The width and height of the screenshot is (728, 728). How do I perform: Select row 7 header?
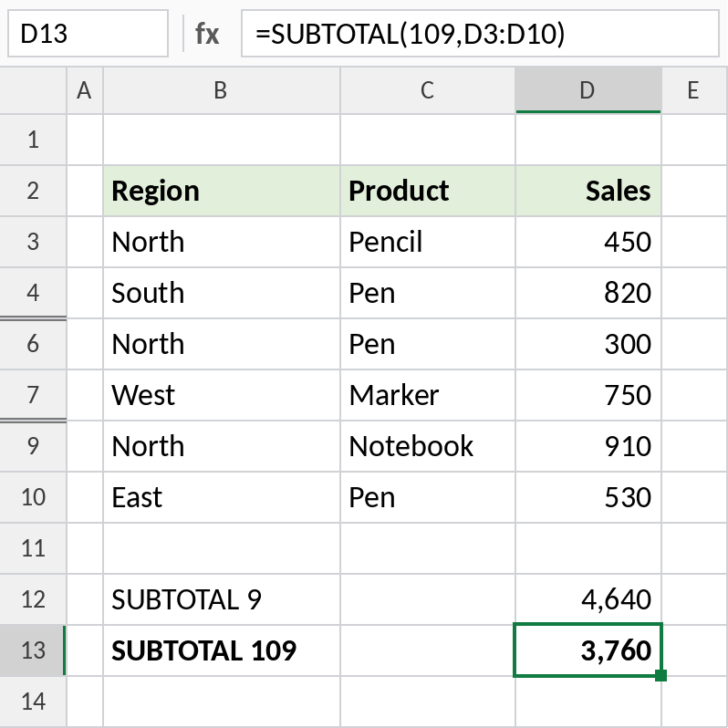33,395
